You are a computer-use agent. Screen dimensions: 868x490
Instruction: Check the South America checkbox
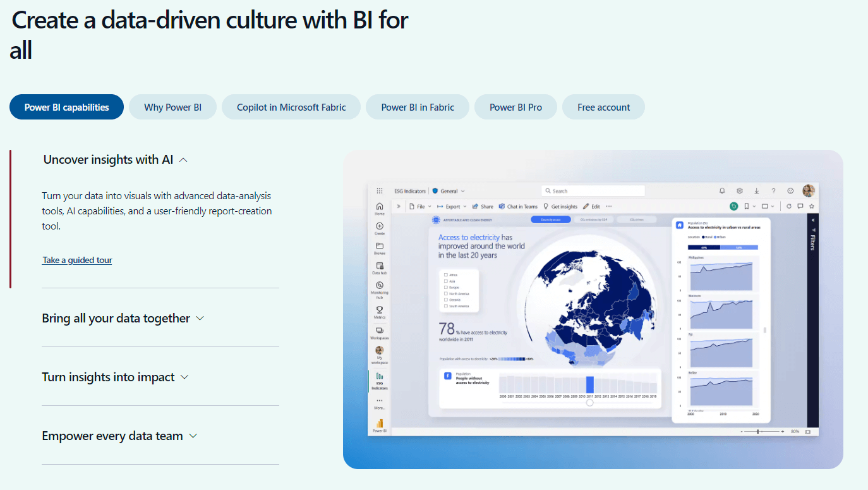(446, 306)
